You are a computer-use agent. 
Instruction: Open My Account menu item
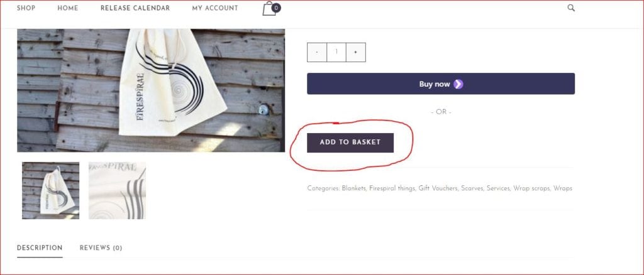coord(215,8)
